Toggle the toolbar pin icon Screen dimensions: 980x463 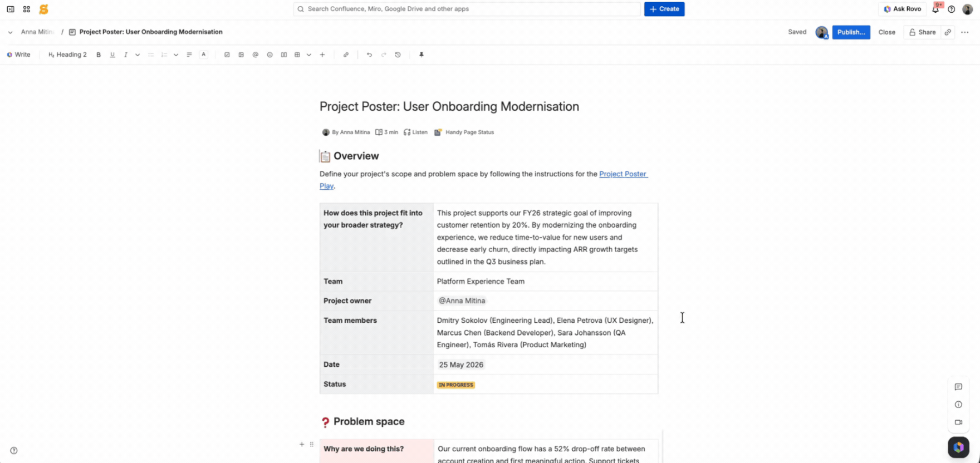pyautogui.click(x=422, y=55)
